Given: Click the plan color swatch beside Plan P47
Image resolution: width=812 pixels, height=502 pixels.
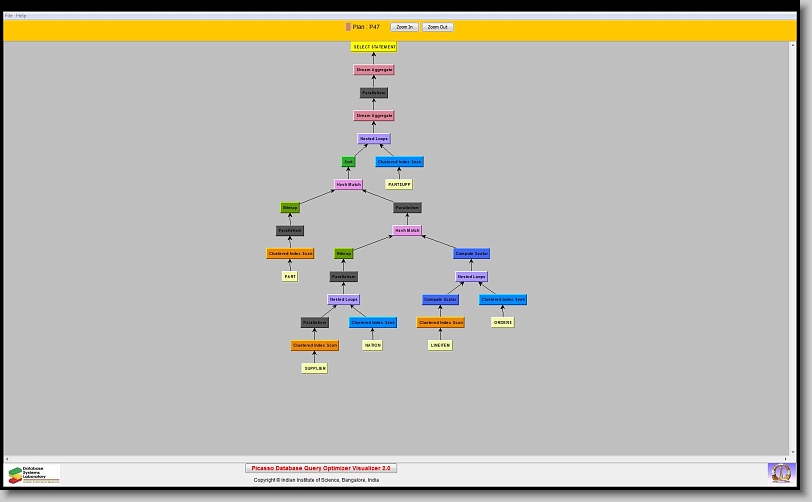Looking at the screenshot, I should pos(348,27).
